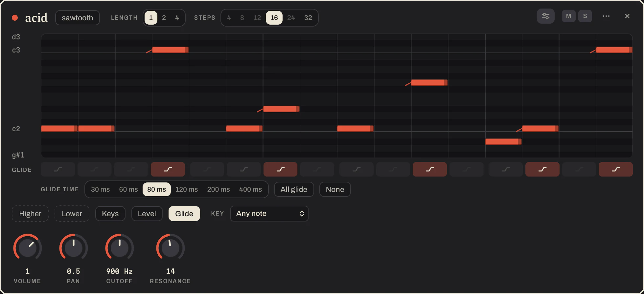Shift notes with the Lower button
The height and width of the screenshot is (294, 644).
72,214
